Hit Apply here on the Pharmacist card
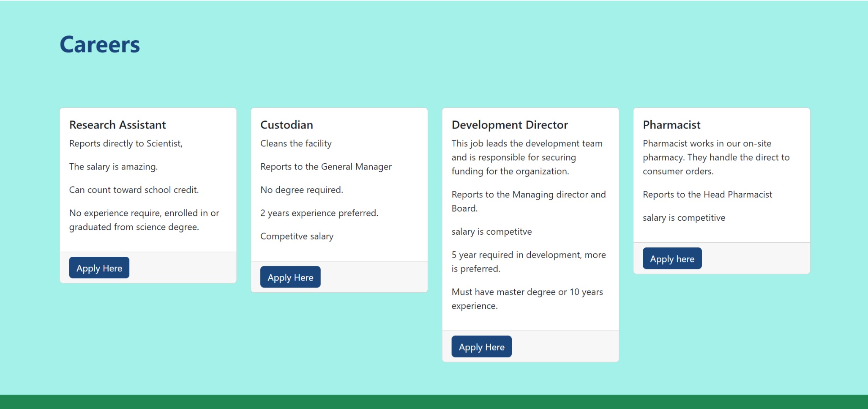 tap(672, 259)
